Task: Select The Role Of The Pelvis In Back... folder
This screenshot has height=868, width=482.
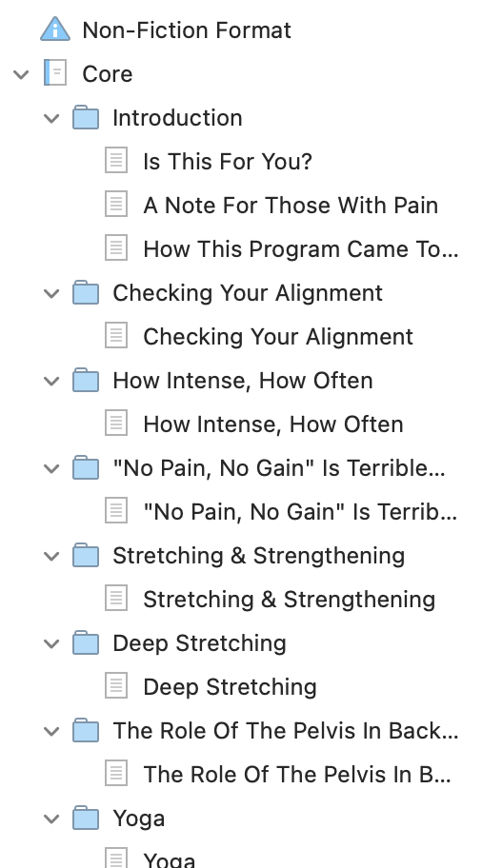Action: click(x=286, y=731)
